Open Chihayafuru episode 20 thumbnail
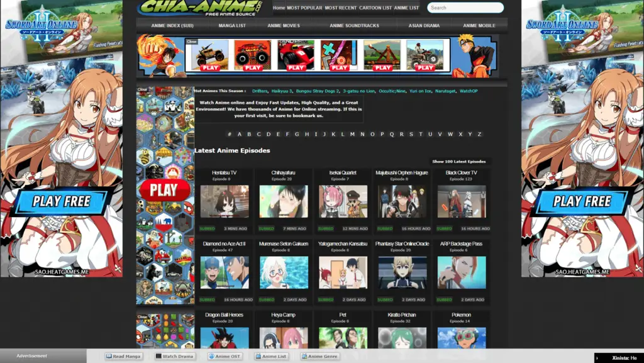Screen dimensions: 644x363 click(284, 201)
